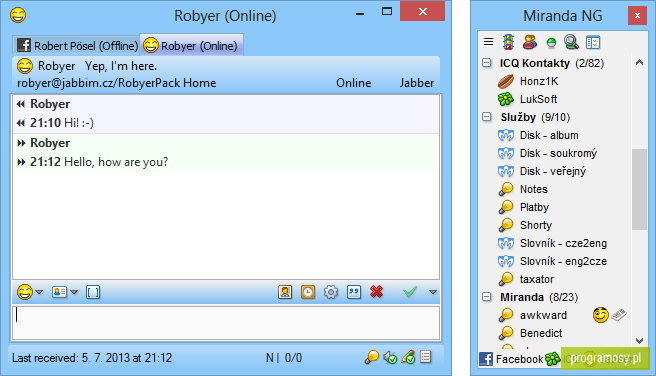
Task: Collapse the Služby group
Action: 487,117
